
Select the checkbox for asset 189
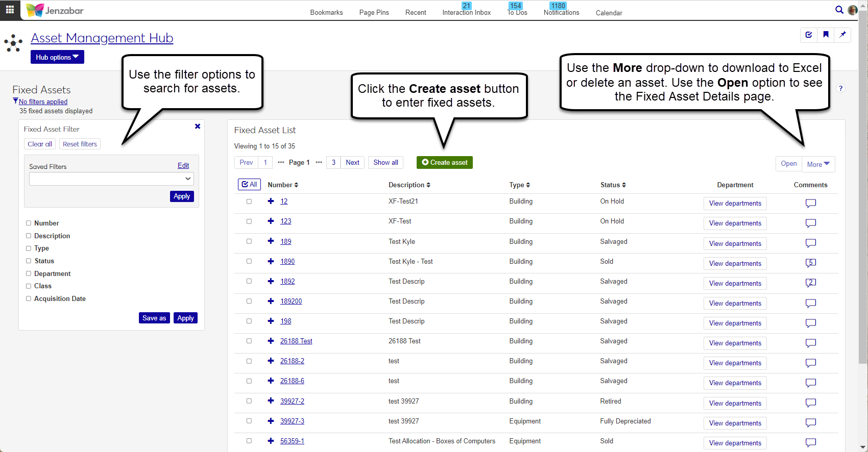coord(249,241)
